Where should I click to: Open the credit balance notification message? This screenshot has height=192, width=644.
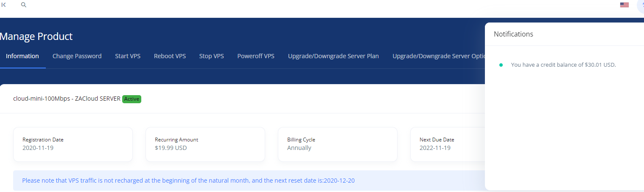pos(563,65)
